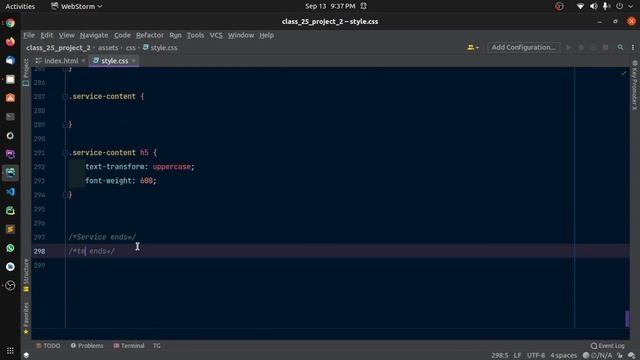Click fold end marker at line 294
640x360 pixels.
pyautogui.click(x=65, y=195)
